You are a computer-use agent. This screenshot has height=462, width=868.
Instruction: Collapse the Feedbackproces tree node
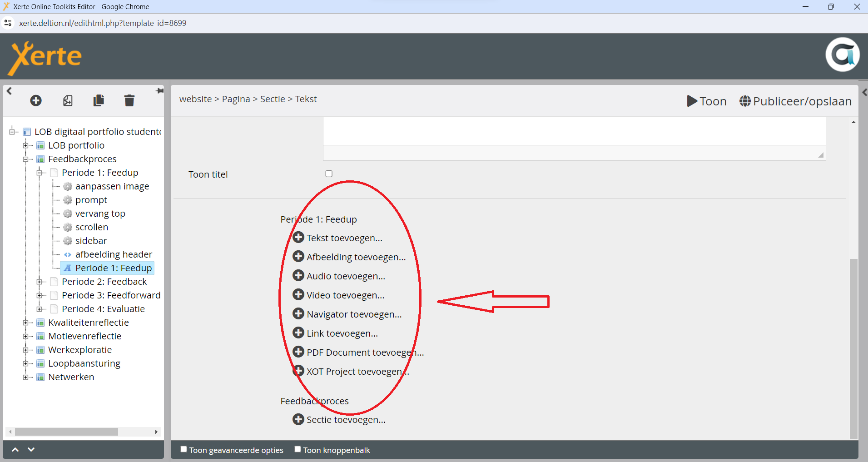click(26, 159)
